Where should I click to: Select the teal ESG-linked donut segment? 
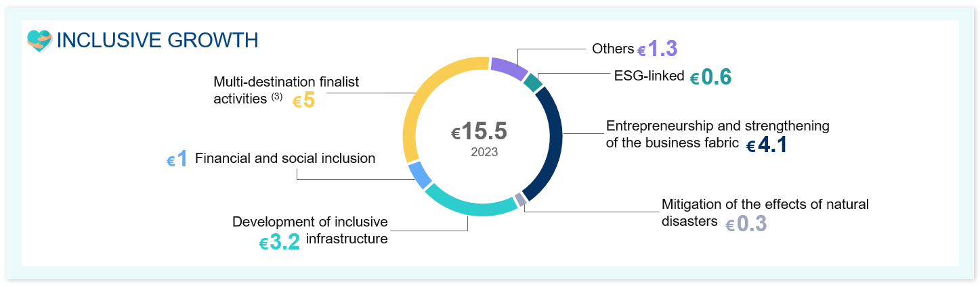pos(534,82)
